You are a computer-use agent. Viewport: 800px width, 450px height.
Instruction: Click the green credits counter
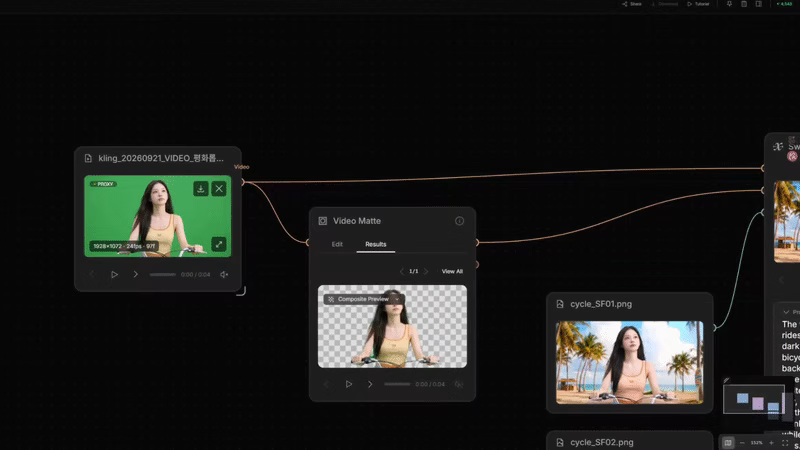pos(784,4)
